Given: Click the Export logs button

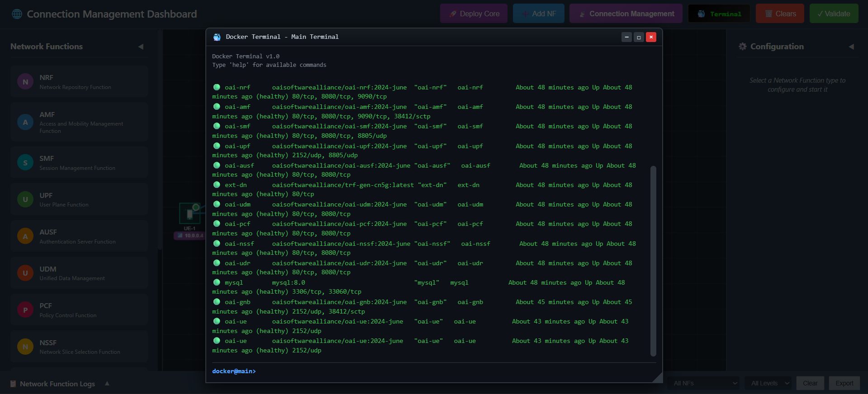Looking at the screenshot, I should point(844,383).
